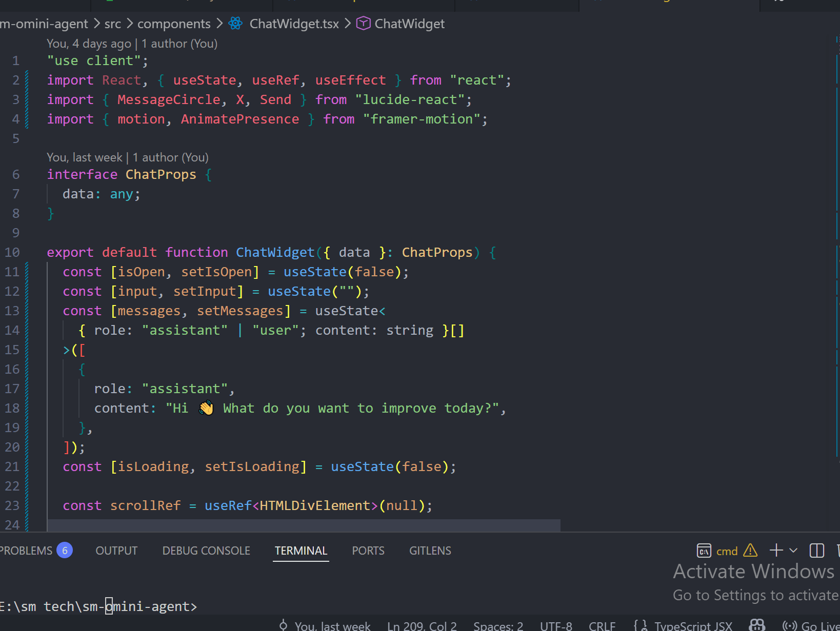Click 'You, 4 days ago' code lens
The image size is (840, 631).
coord(132,44)
